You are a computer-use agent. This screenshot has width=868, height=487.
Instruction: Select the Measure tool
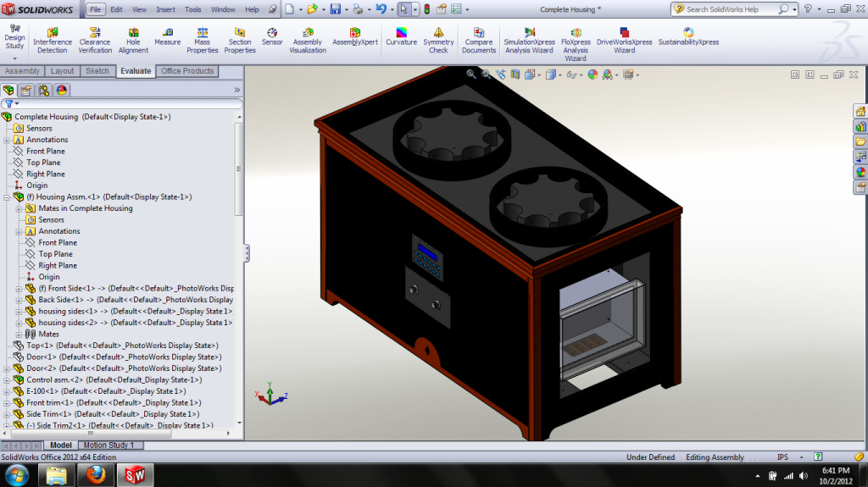167,37
